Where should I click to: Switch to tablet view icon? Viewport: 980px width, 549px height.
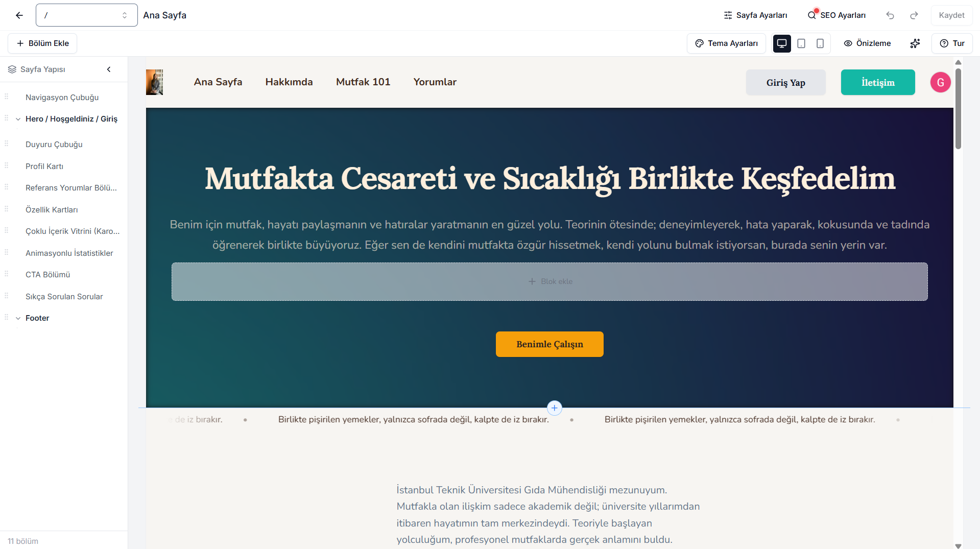801,43
